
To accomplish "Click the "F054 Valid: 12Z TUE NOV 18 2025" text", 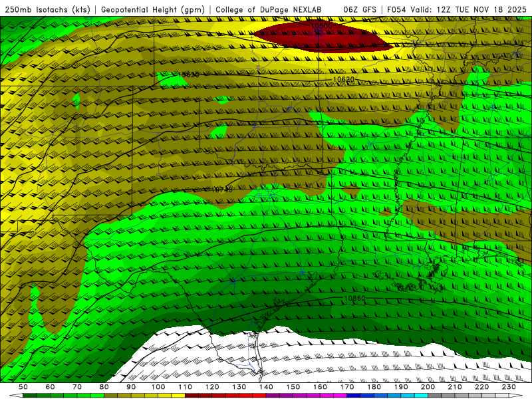I will coord(457,9).
